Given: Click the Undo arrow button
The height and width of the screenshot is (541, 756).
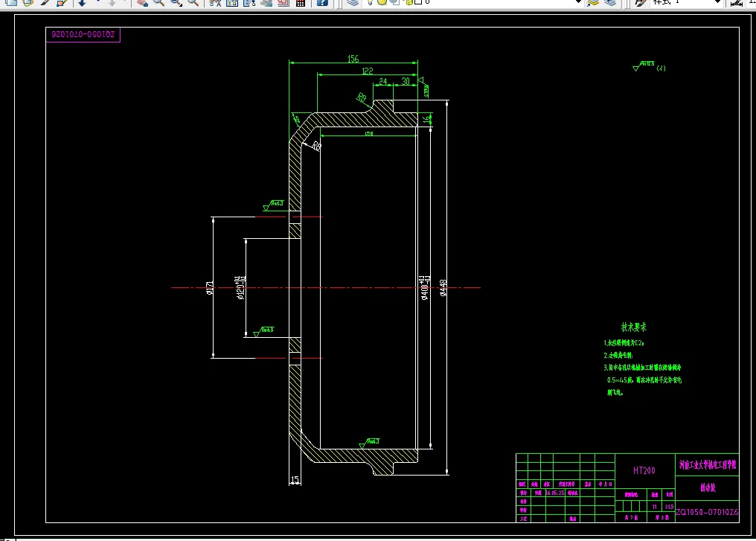Looking at the screenshot, I should pos(81,2).
